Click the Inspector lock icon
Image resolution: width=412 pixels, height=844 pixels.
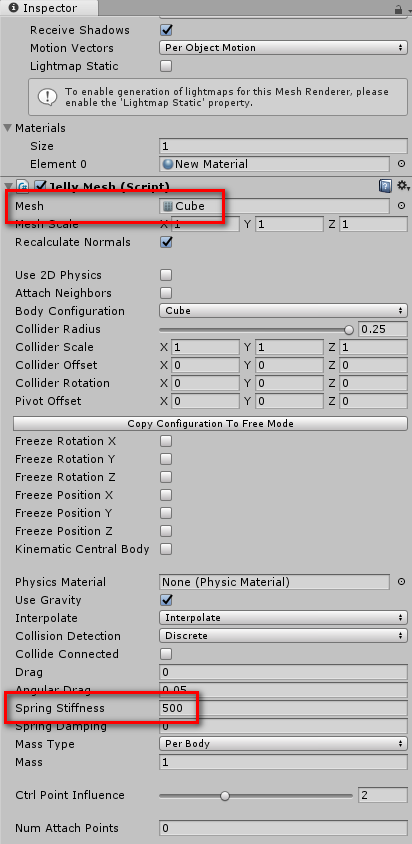click(x=399, y=9)
